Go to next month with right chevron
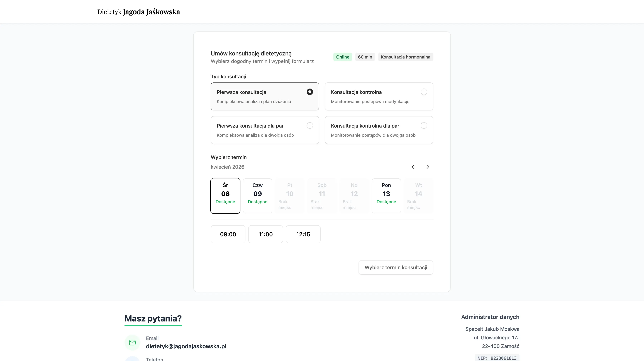 pyautogui.click(x=428, y=167)
